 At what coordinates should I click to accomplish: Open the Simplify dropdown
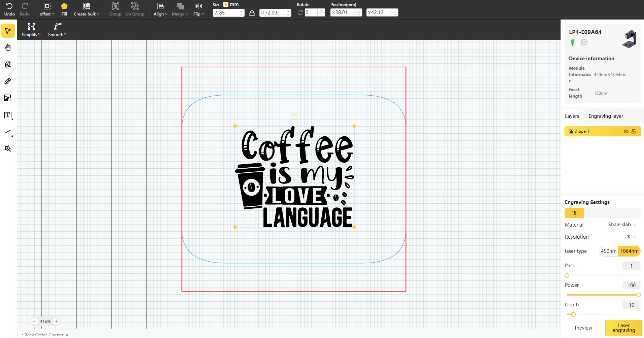pyautogui.click(x=31, y=30)
